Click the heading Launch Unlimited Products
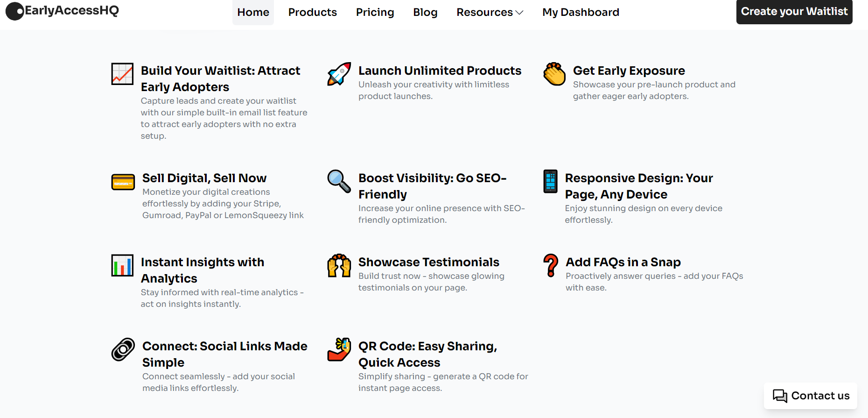 (x=440, y=71)
